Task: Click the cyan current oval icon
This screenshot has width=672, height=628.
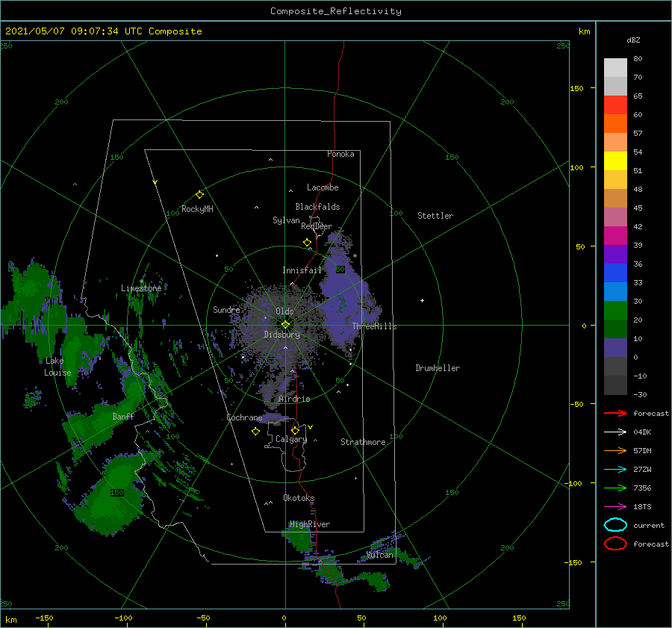Action: pos(615,525)
